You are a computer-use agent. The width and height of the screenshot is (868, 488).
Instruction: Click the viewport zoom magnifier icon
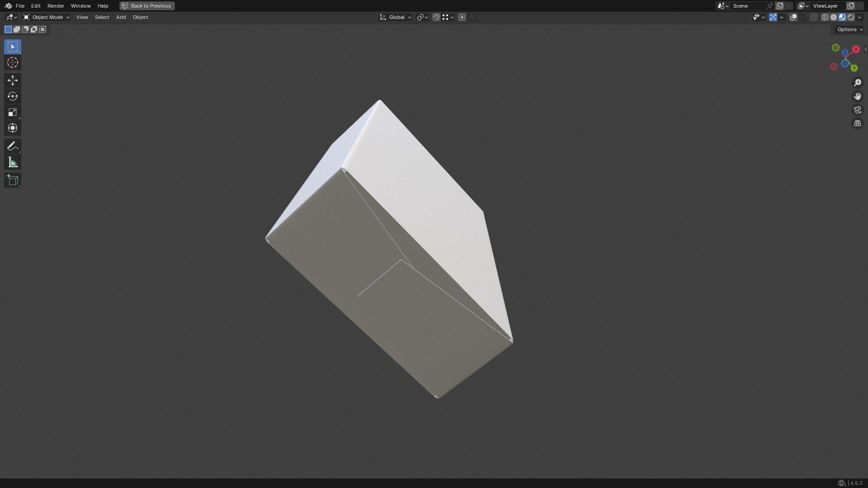click(857, 83)
